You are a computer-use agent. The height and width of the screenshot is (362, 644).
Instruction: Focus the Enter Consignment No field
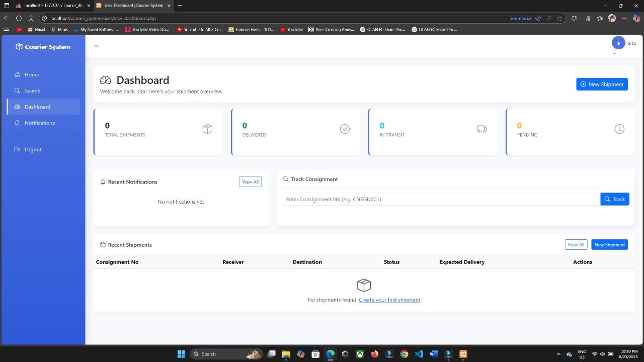point(441,200)
